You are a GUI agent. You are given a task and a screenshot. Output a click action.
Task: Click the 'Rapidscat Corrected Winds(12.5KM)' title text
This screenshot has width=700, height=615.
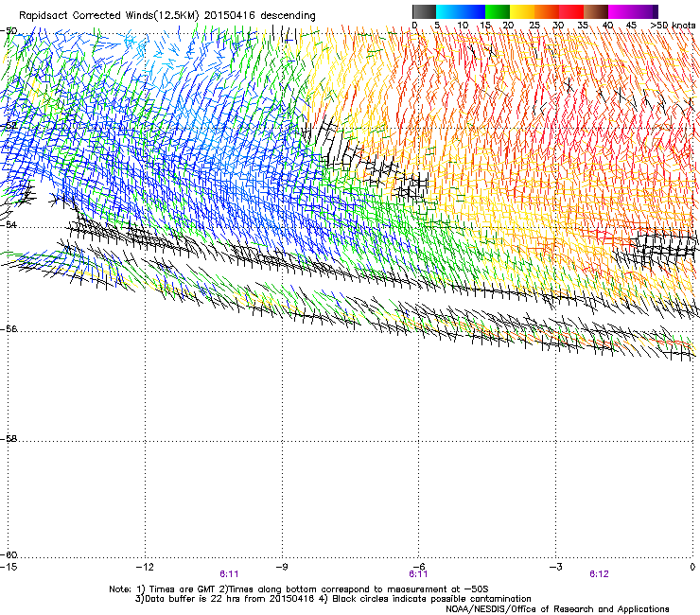click(x=109, y=16)
